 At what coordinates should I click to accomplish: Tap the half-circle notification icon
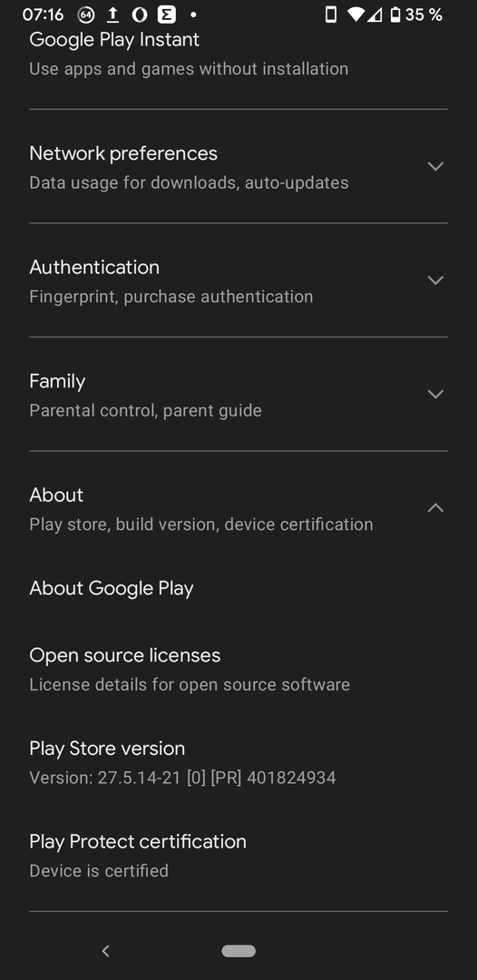tap(140, 15)
